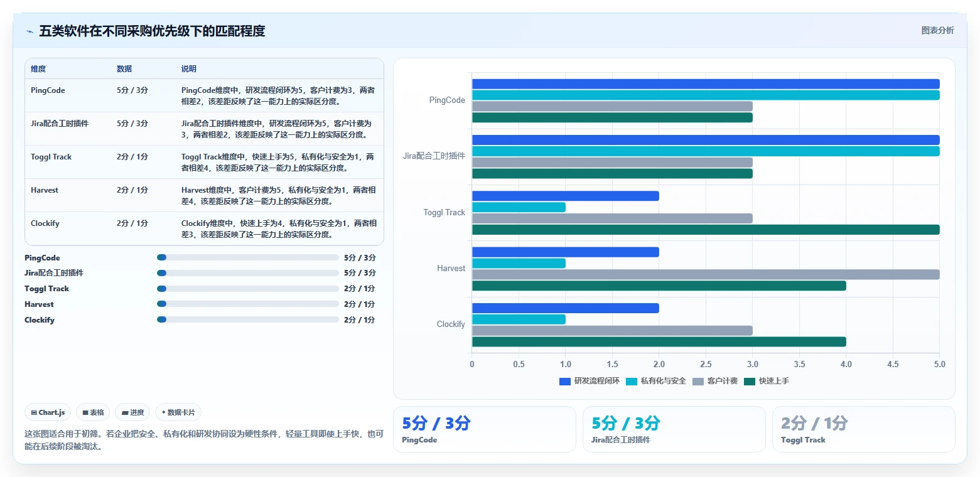980x477 pixels.
Task: Toggle the 客户计费 legend swatch
Action: pyautogui.click(x=697, y=381)
